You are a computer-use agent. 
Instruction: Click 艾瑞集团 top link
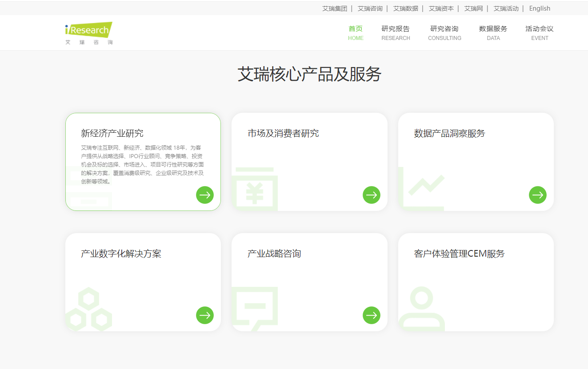pos(335,8)
